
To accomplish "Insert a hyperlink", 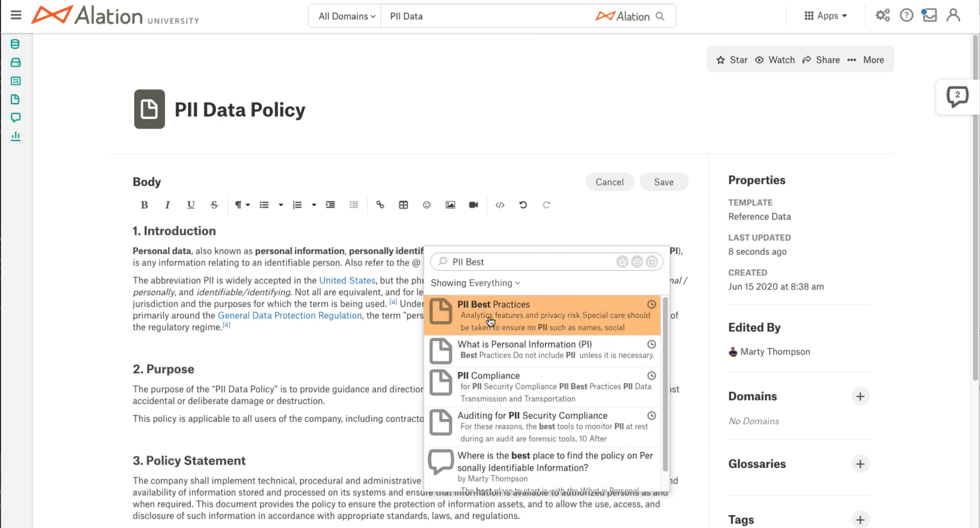I will point(380,205).
